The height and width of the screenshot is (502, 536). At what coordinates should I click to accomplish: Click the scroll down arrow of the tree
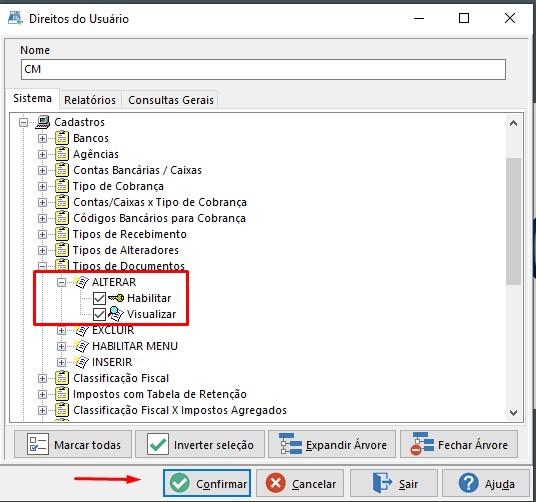pyautogui.click(x=513, y=413)
